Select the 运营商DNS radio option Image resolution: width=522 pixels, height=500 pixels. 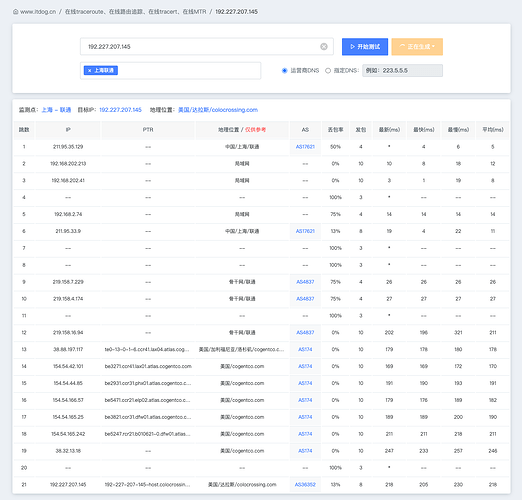point(285,71)
